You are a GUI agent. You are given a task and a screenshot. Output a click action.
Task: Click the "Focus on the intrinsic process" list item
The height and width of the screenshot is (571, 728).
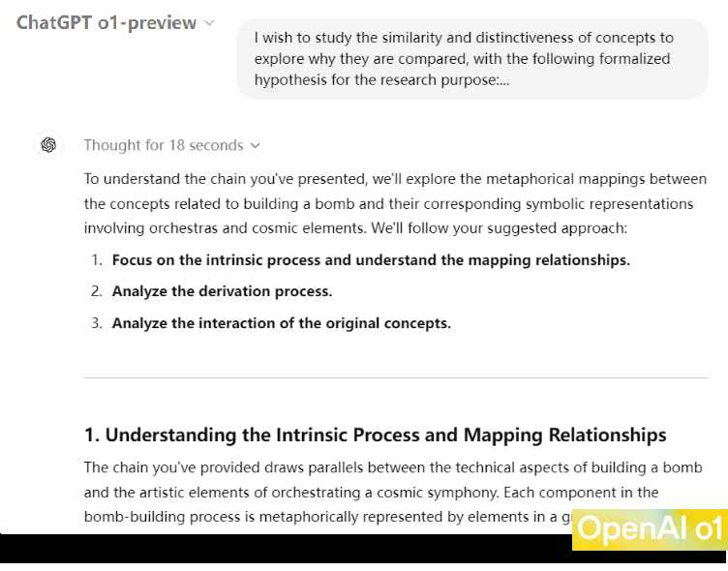pyautogui.click(x=371, y=260)
